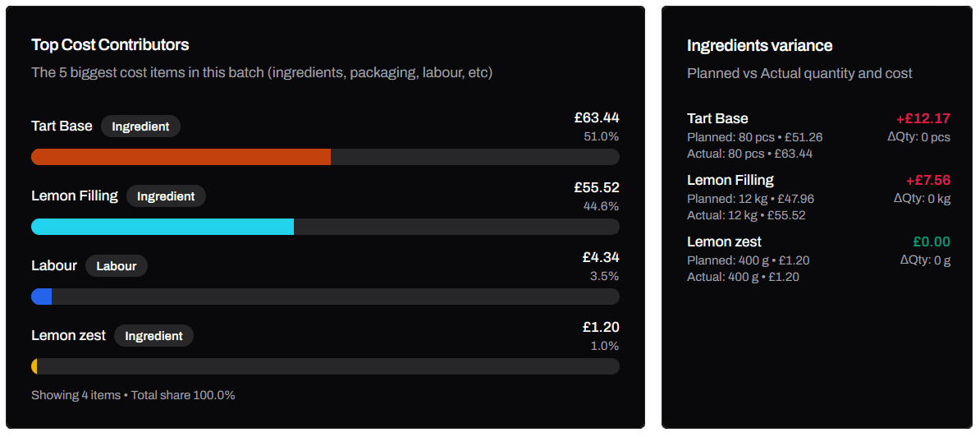Click the green £0.00 variance amount

pos(932,242)
